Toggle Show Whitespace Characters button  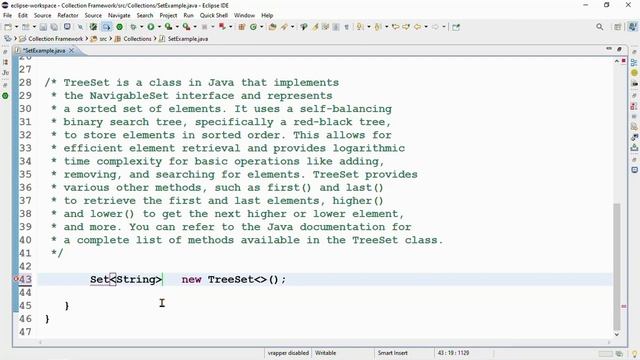346,27
